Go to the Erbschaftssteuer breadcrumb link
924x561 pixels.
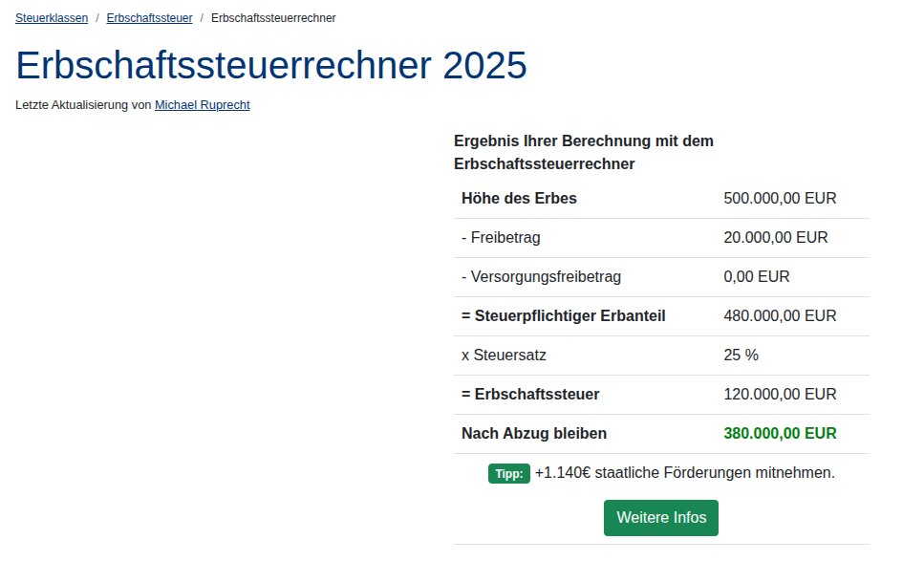coord(150,18)
